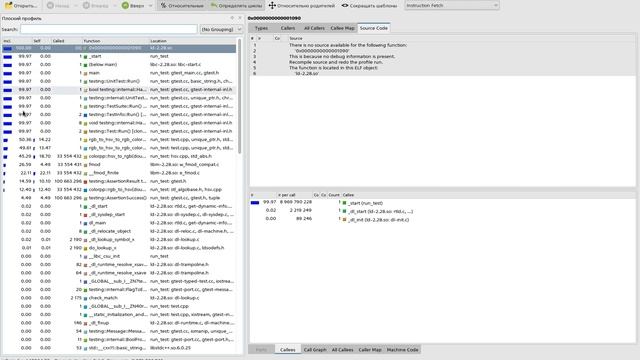Sort by the Called column header
The width and height of the screenshot is (640, 360).
click(x=67, y=41)
